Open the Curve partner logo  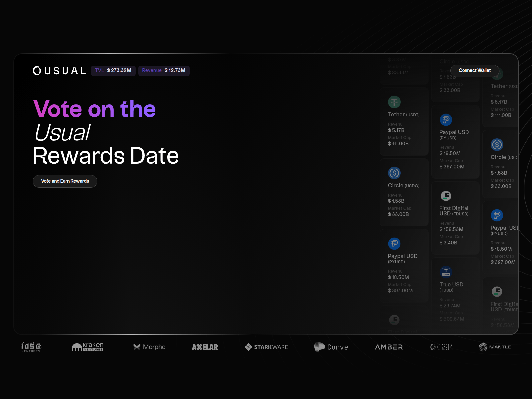click(331, 347)
